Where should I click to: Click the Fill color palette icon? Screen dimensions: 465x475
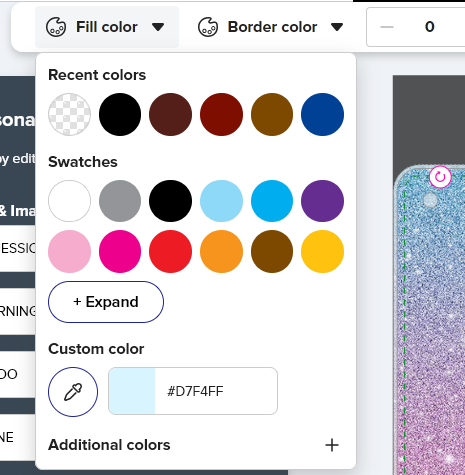coord(56,27)
